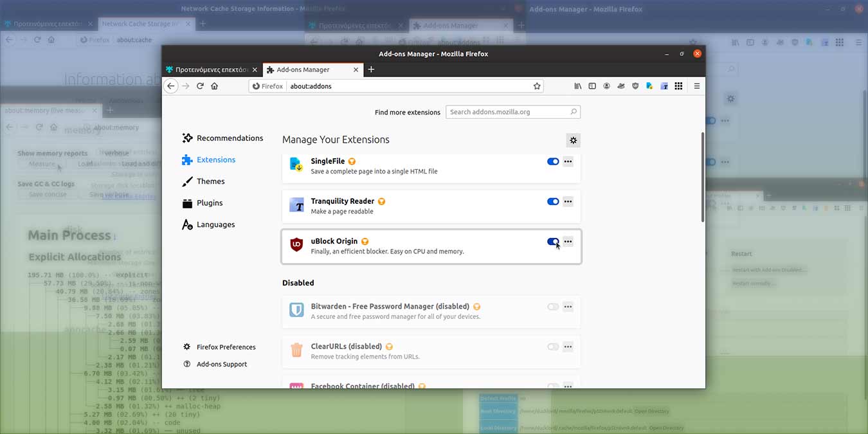Open more options for Bitwarden
Screen dimensions: 868x434
coord(568,307)
